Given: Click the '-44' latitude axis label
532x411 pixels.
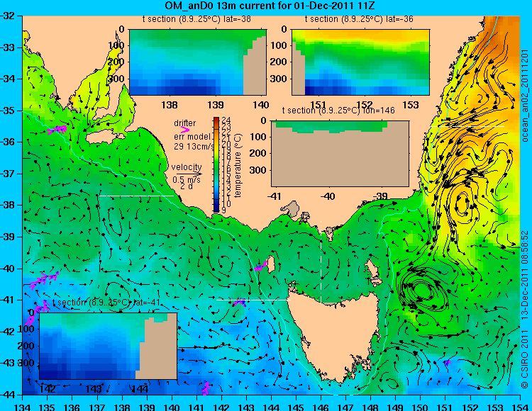Looking at the screenshot, I should pos(9,395).
